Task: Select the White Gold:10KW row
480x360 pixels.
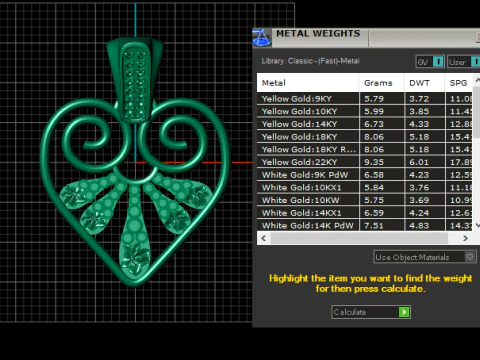Action: [365, 200]
